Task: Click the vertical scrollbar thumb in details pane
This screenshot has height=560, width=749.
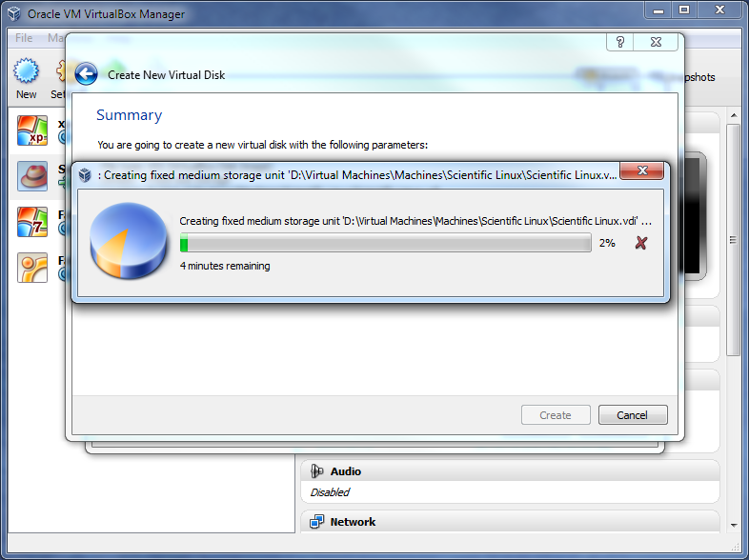Action: coord(733,240)
